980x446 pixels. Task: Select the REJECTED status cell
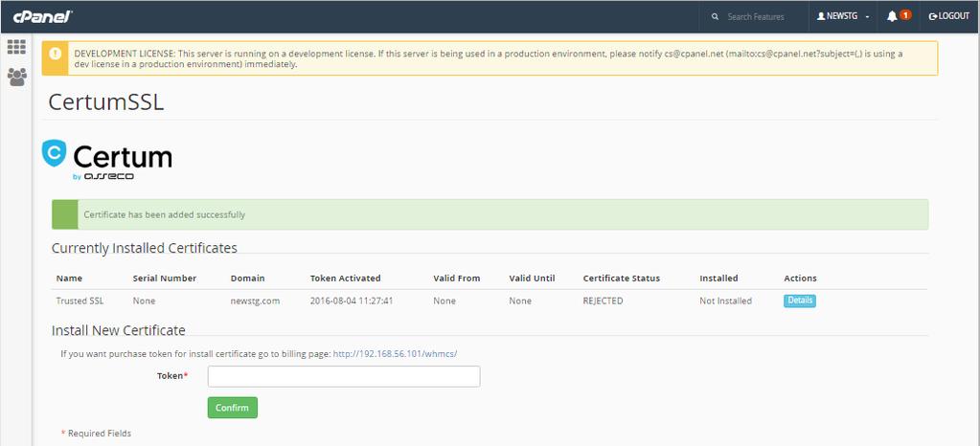click(604, 301)
